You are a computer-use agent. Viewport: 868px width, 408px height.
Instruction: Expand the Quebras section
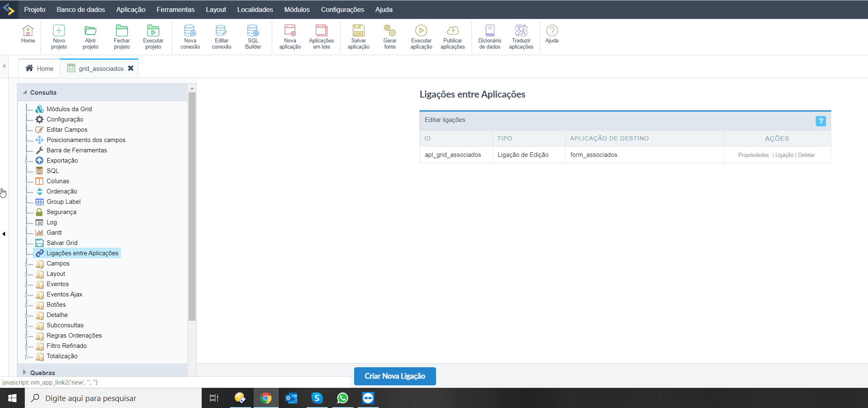pos(25,372)
